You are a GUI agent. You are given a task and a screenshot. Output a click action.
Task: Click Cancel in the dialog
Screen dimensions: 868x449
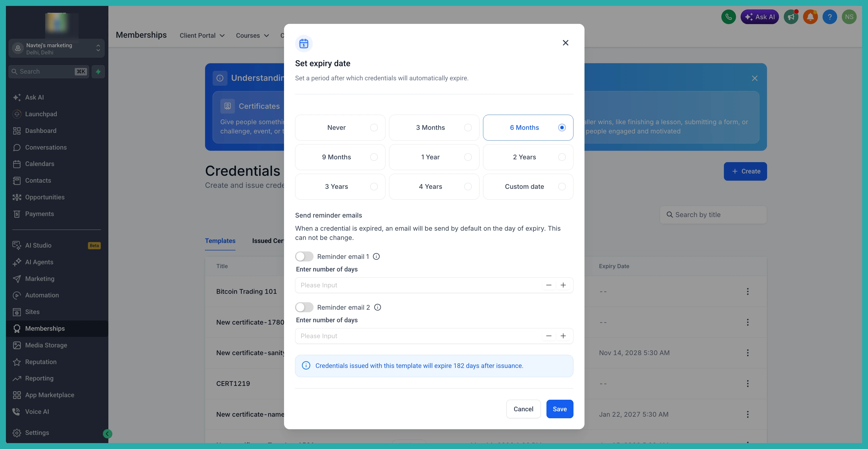523,409
